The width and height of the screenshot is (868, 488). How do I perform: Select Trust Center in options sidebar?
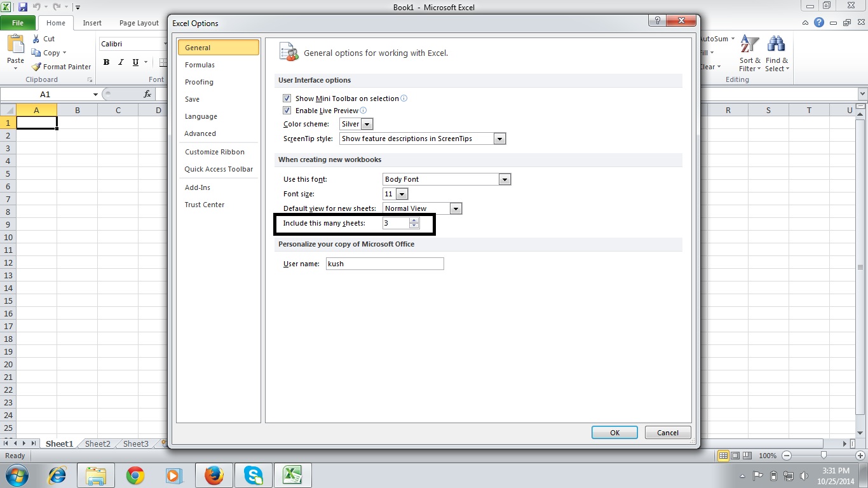pyautogui.click(x=218, y=205)
